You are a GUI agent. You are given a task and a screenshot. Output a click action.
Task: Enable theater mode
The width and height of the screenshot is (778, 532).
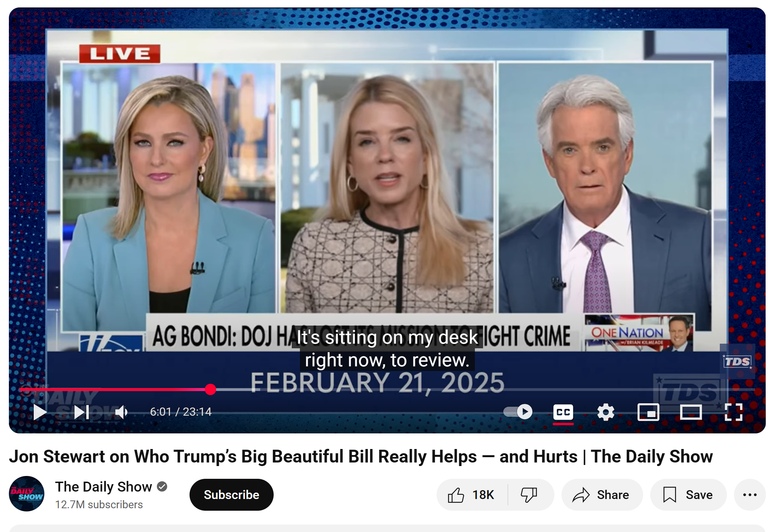pyautogui.click(x=691, y=412)
